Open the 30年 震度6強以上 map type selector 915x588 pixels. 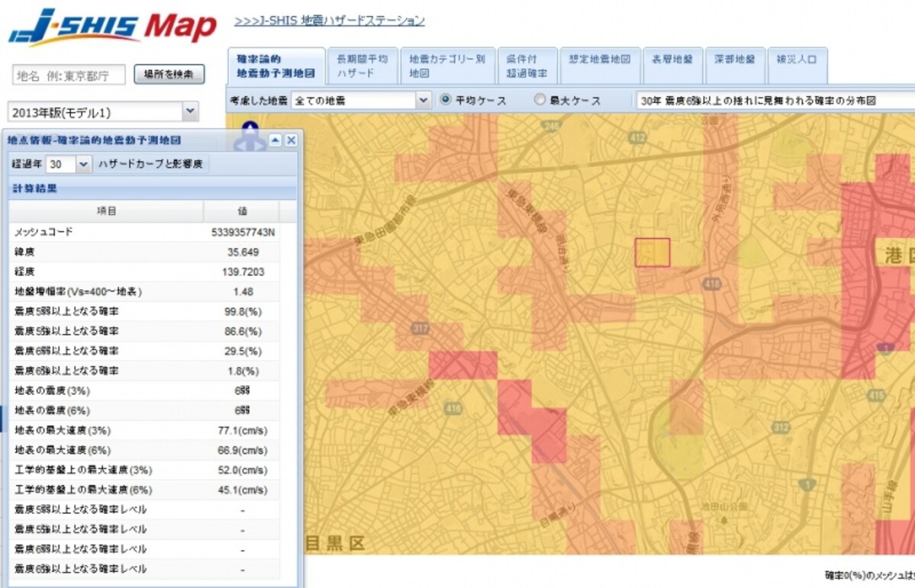775,100
